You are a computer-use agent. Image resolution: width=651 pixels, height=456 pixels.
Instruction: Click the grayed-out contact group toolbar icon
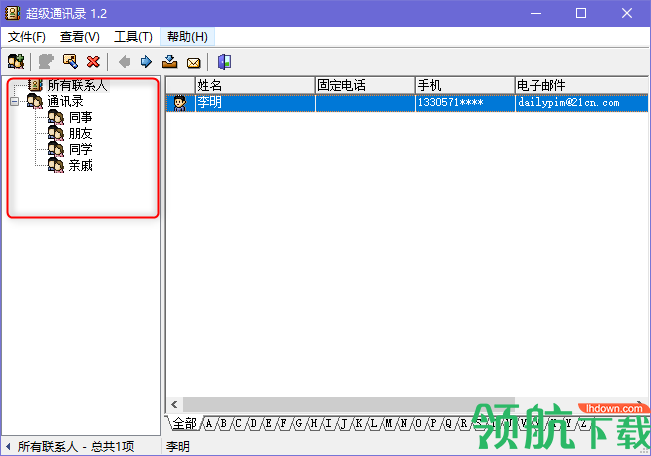point(46,62)
